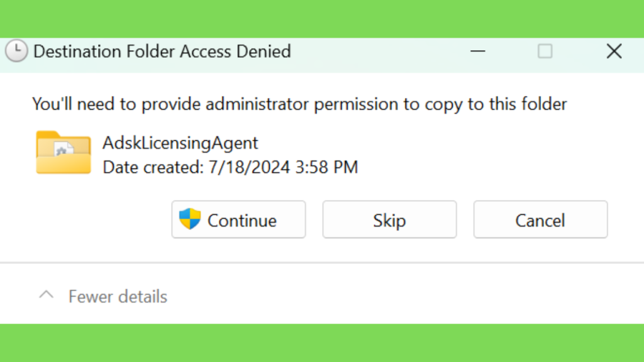644x362 pixels.
Task: Click blank dialog space left of Continue
Action: pos(99,219)
